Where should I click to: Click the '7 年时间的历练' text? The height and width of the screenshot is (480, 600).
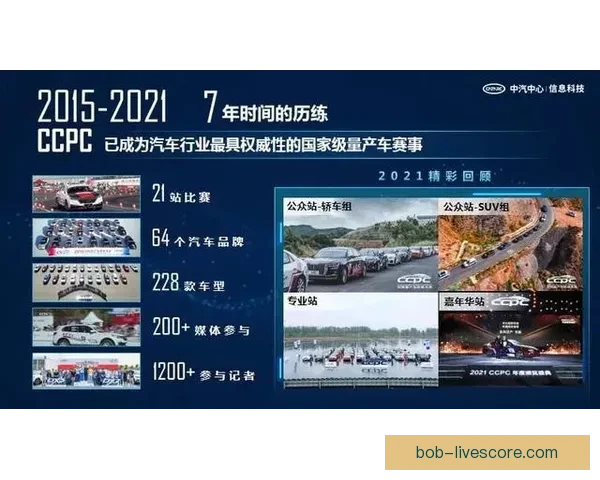266,108
